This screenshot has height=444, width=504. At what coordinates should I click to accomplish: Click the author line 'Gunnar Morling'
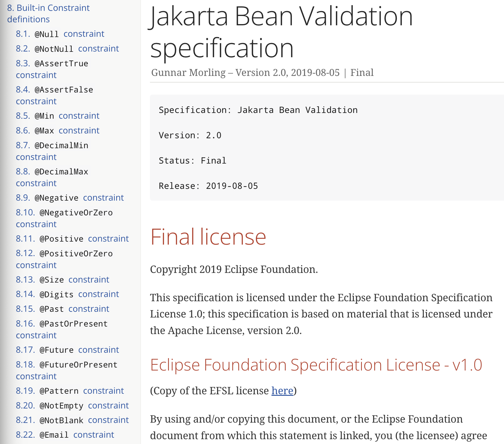(x=188, y=73)
